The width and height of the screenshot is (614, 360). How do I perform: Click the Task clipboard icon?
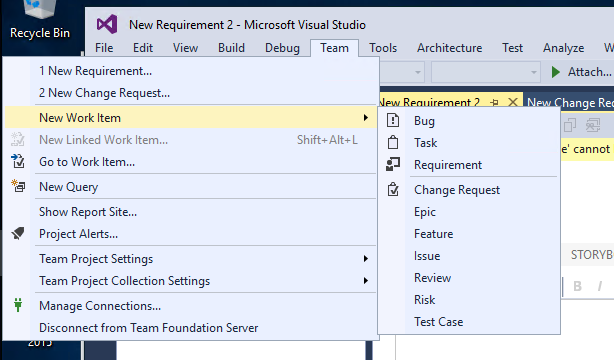393,142
